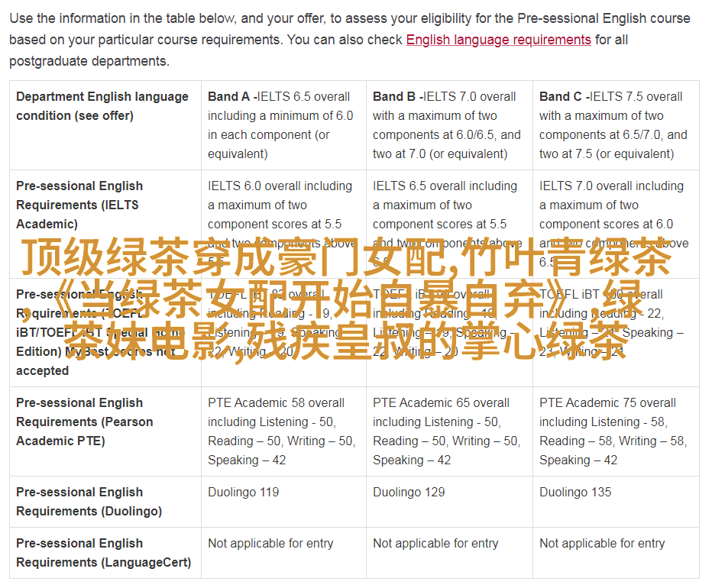
Task: Select the Band B IELTS 7.0 header cell
Action: click(446, 124)
